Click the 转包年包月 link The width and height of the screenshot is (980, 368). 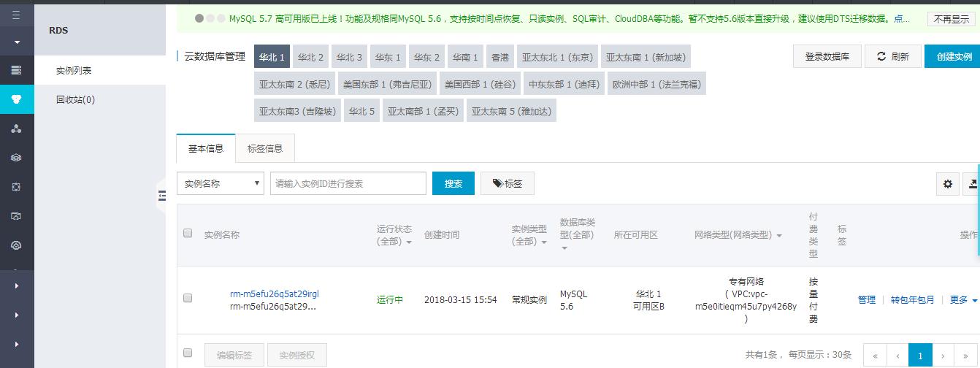pyautogui.click(x=912, y=300)
